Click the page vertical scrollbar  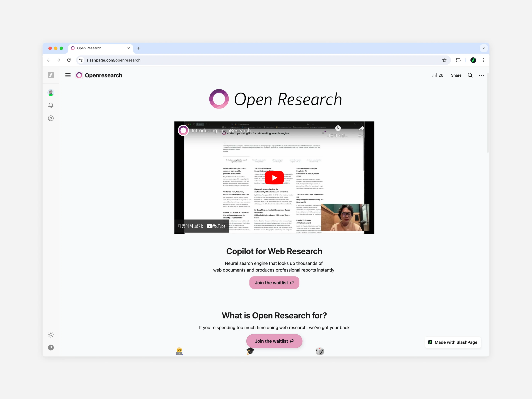pos(488,113)
